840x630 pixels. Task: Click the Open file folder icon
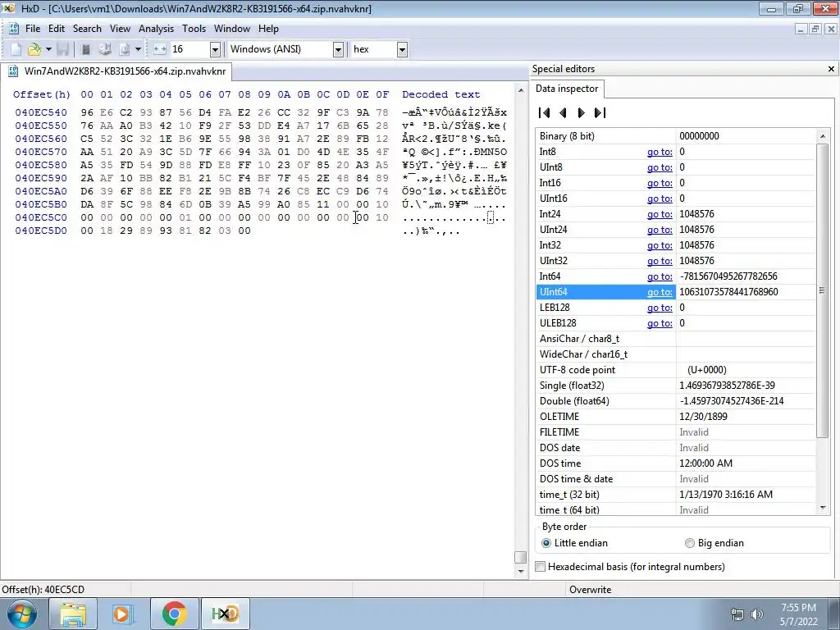click(x=34, y=49)
